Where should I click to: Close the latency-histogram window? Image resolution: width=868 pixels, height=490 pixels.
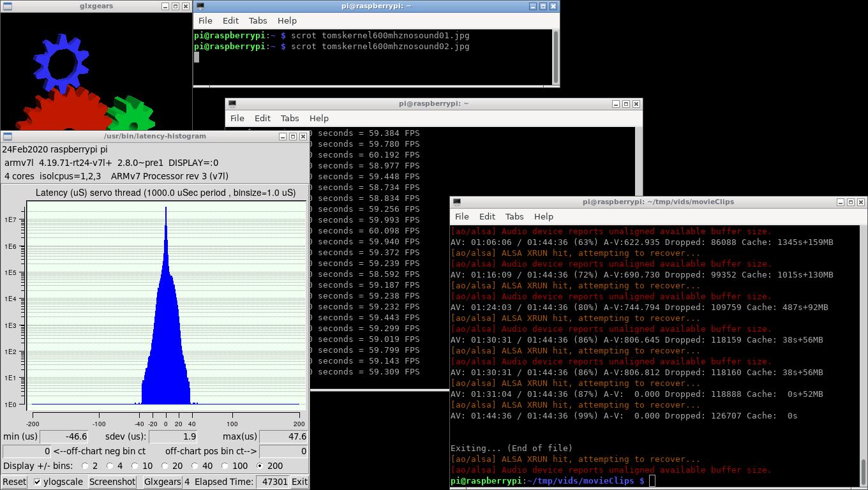tap(303, 137)
